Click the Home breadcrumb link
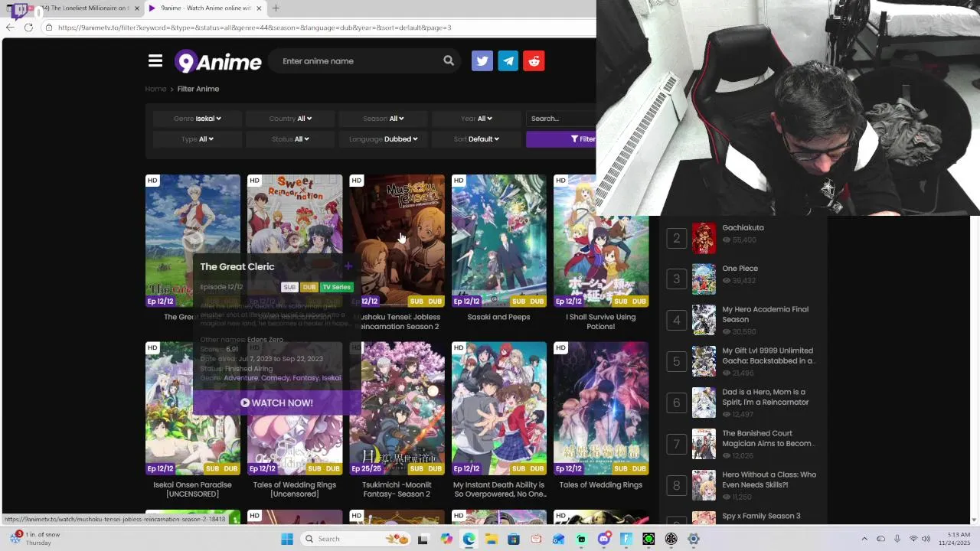This screenshot has height=551, width=980. [x=155, y=89]
